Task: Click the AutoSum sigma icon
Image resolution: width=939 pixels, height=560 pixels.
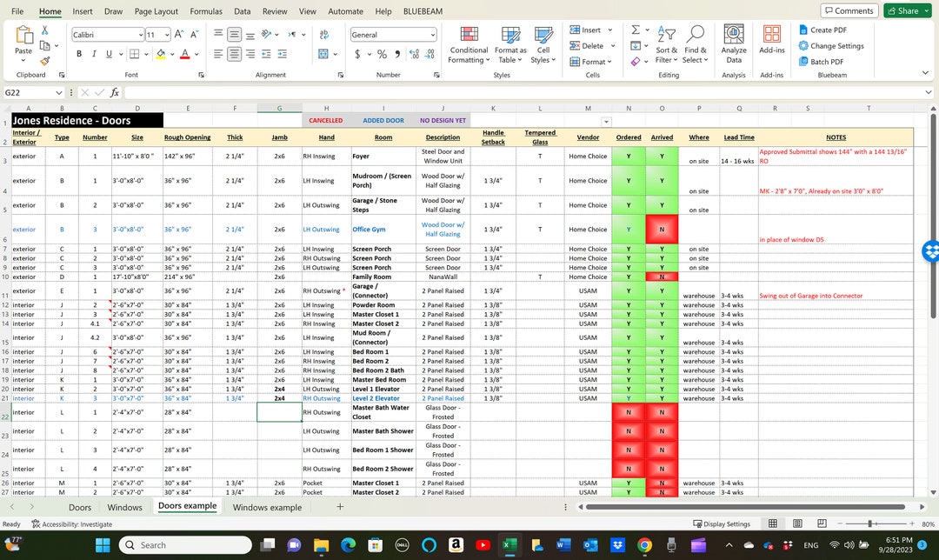Action: coord(636,30)
